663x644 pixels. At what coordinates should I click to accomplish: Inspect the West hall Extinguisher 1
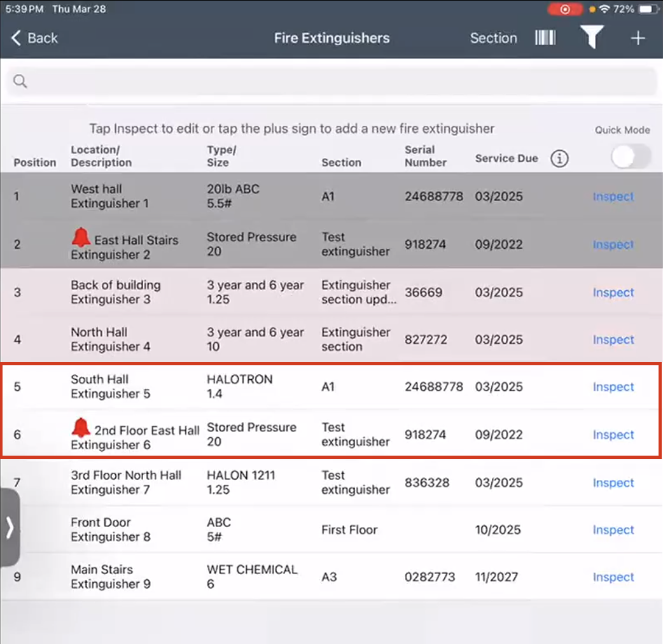pyautogui.click(x=612, y=196)
